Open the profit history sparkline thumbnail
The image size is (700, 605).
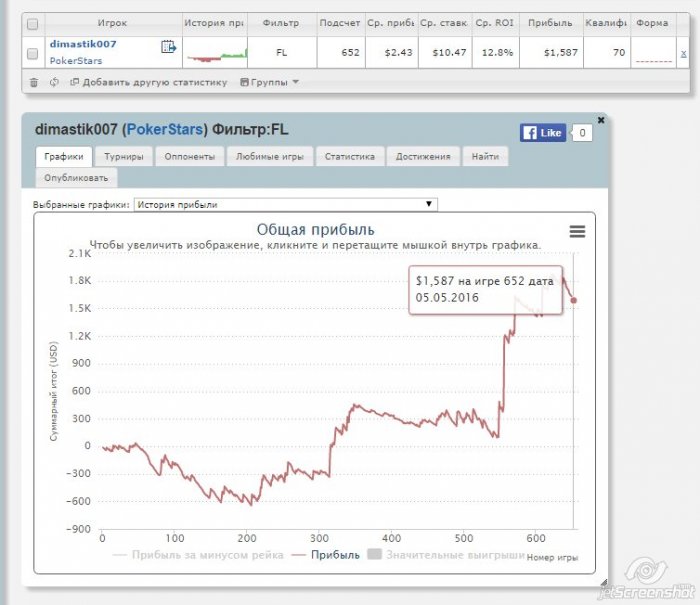click(x=217, y=55)
